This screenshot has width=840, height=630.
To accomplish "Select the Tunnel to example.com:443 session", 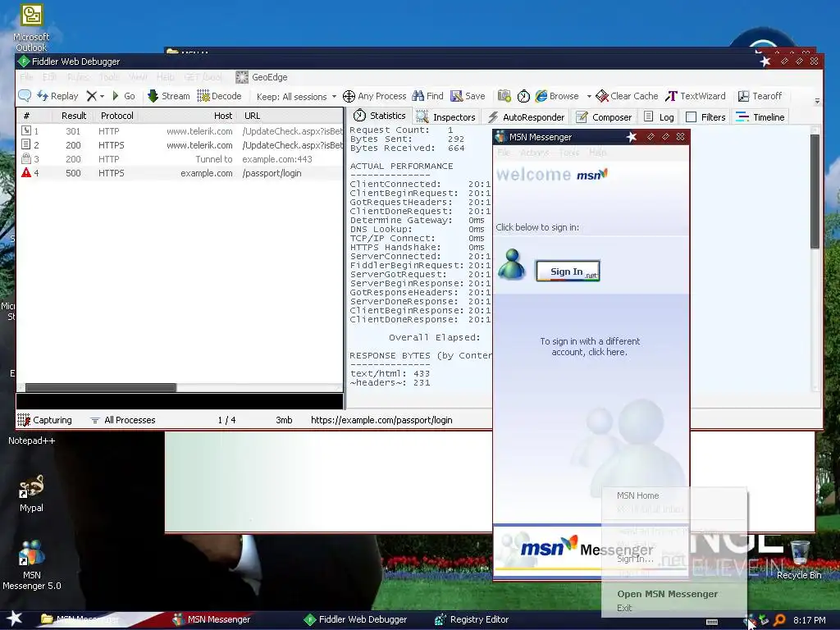I will pos(180,159).
